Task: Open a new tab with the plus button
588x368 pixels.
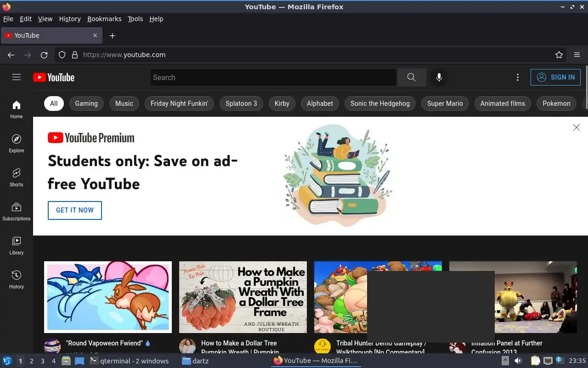Action: click(112, 35)
